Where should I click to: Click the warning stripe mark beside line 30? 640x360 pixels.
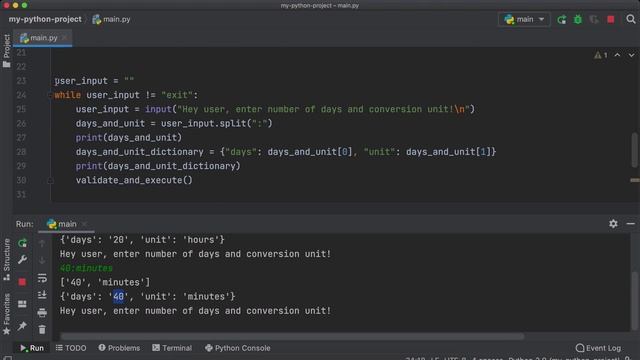pyautogui.click(x=634, y=180)
